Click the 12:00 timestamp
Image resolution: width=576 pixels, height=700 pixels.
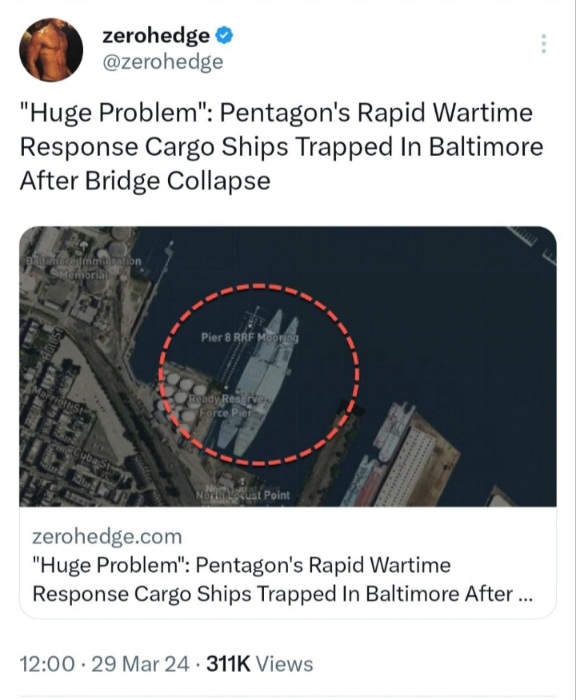(47, 663)
